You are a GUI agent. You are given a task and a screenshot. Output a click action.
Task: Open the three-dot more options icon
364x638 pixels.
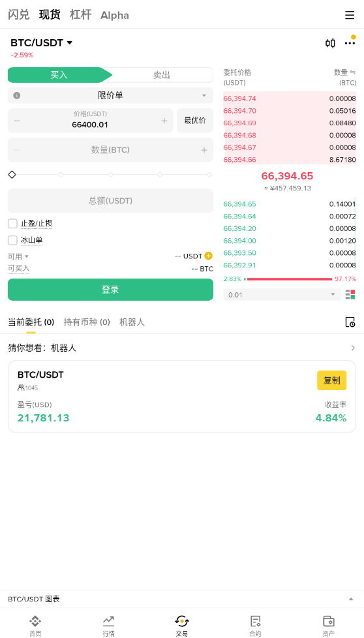350,43
